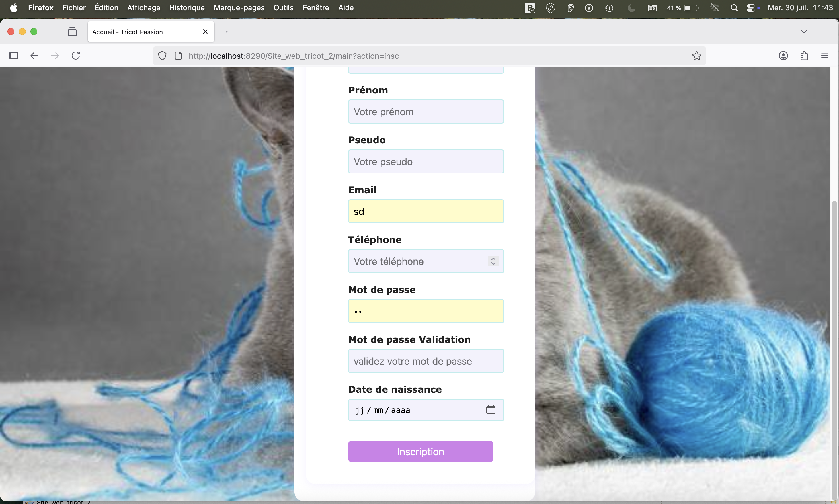This screenshot has width=839, height=504.
Task: Expand the list of all tabs
Action: pos(804,31)
